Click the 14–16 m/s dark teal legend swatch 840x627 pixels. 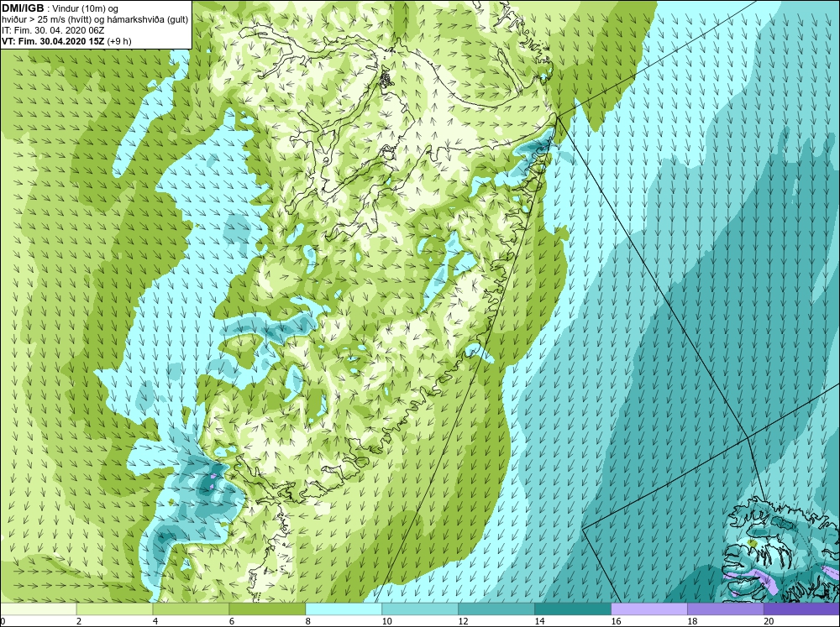coord(573,609)
